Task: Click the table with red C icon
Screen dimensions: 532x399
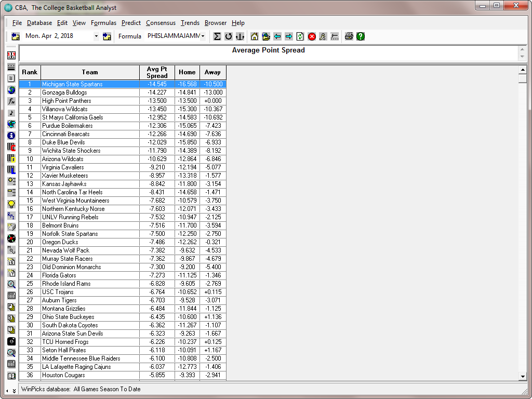Action: coord(11,147)
